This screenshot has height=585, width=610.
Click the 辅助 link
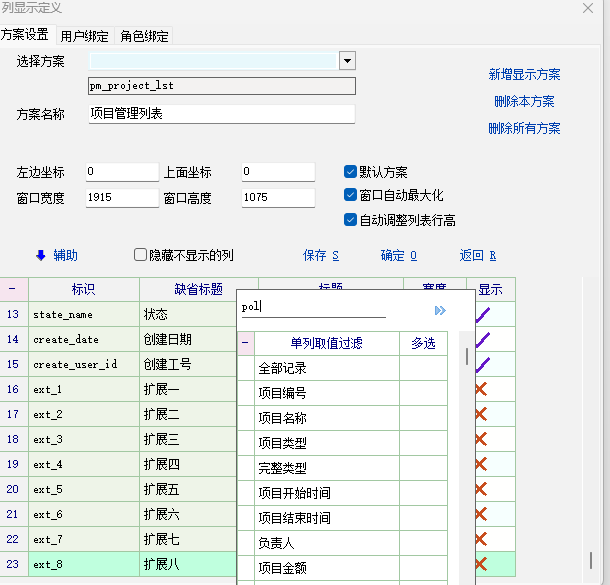click(x=65, y=256)
